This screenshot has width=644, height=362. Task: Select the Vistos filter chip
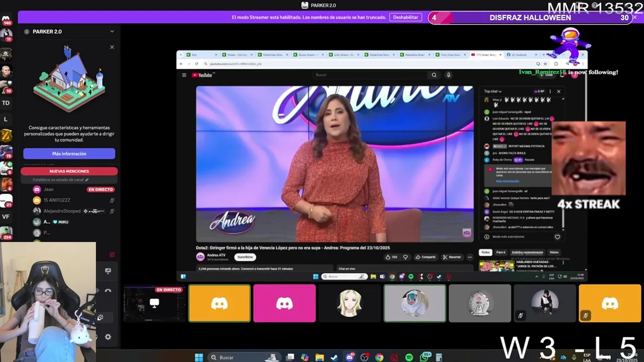tap(554, 252)
